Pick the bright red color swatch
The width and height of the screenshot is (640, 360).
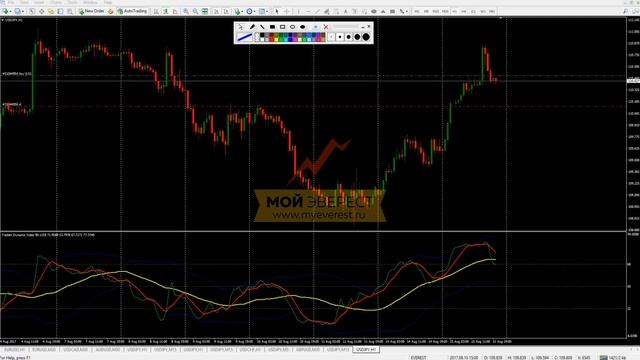(x=271, y=40)
